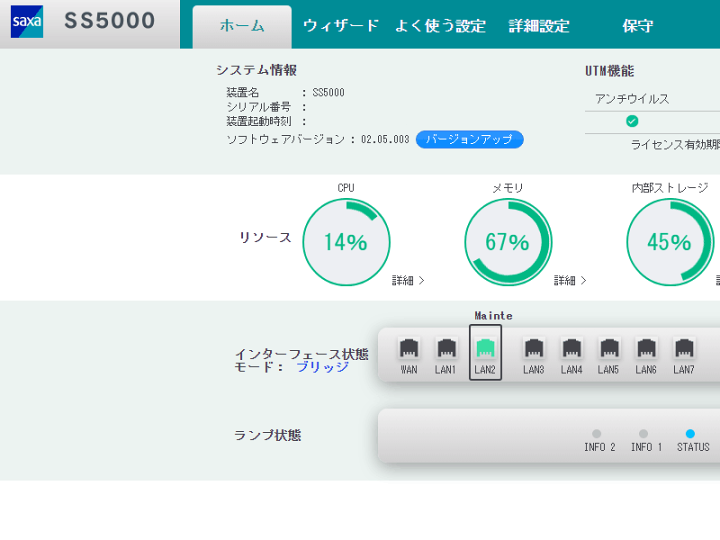Select the LAN1 port icon
Viewport: 720px width, 540px height.
click(446, 348)
